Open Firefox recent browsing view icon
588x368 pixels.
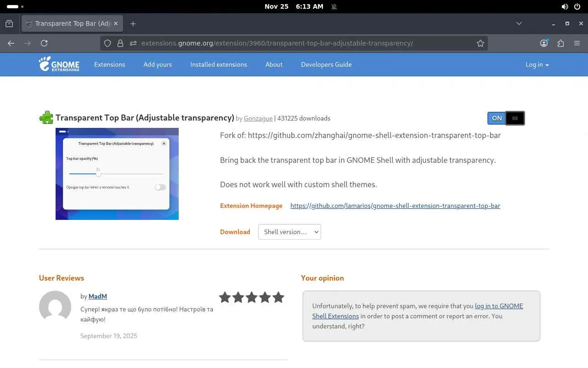9,23
